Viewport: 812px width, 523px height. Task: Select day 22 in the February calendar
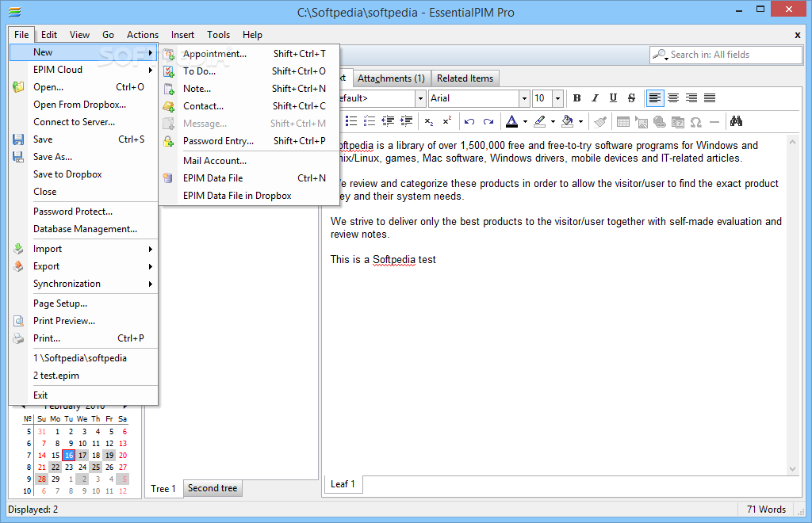(x=56, y=467)
